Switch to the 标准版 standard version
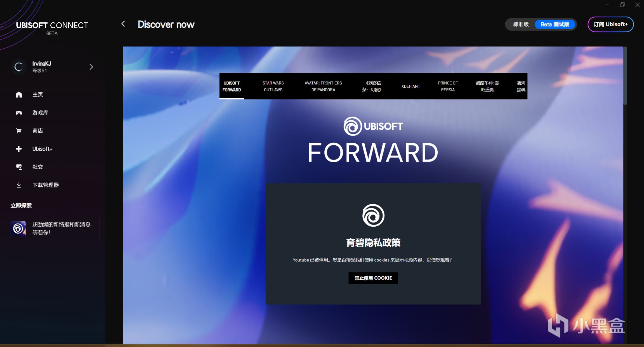 pos(521,24)
